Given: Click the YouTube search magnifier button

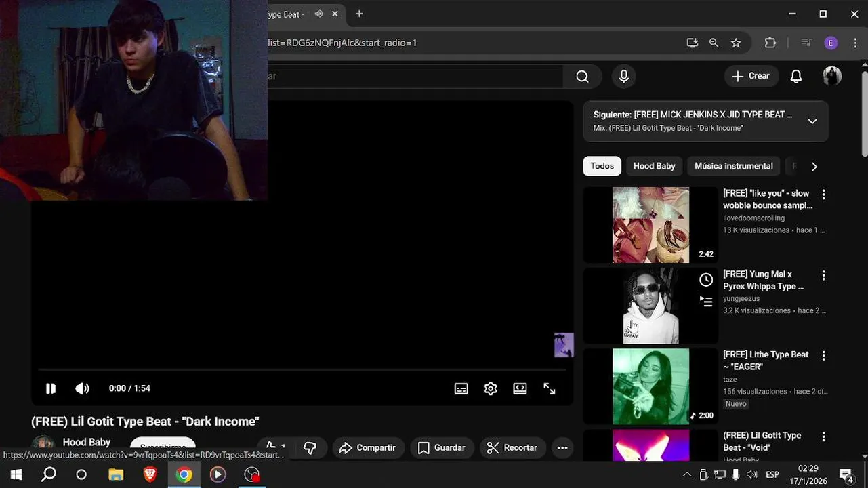Looking at the screenshot, I should (583, 76).
